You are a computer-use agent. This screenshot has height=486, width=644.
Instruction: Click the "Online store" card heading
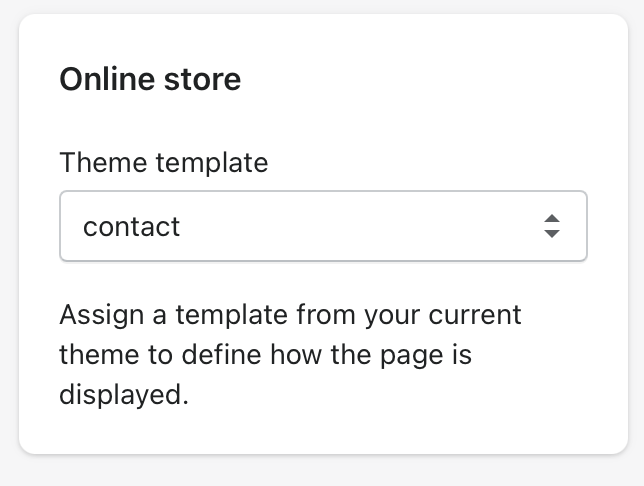[x=150, y=79]
